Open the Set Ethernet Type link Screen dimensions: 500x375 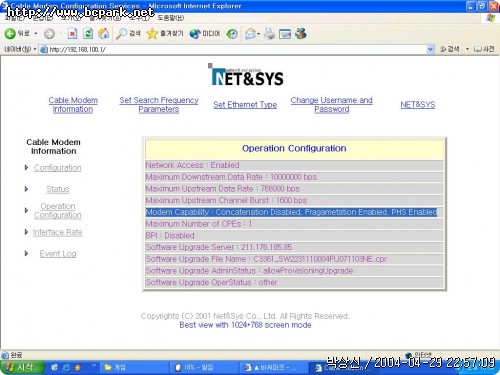(x=245, y=105)
